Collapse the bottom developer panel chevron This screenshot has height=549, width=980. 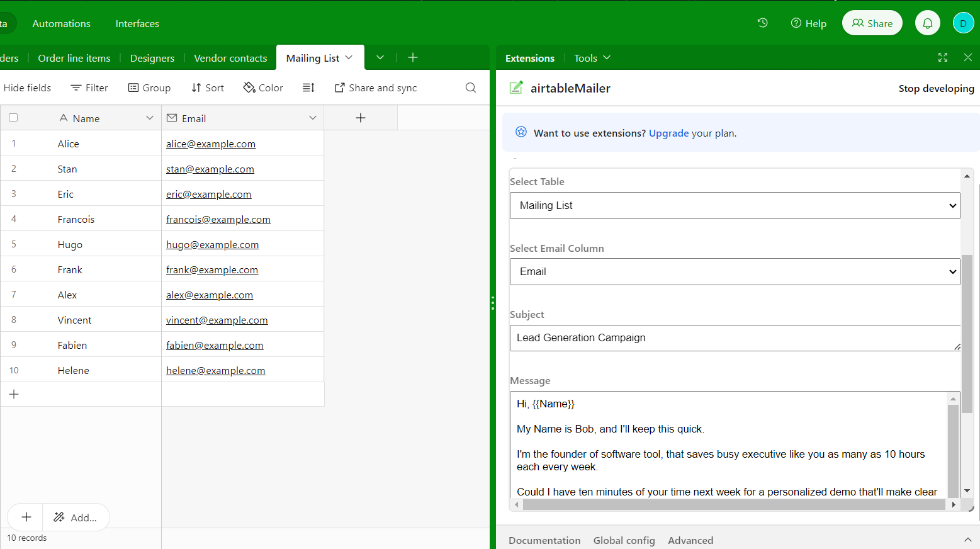[967, 540]
